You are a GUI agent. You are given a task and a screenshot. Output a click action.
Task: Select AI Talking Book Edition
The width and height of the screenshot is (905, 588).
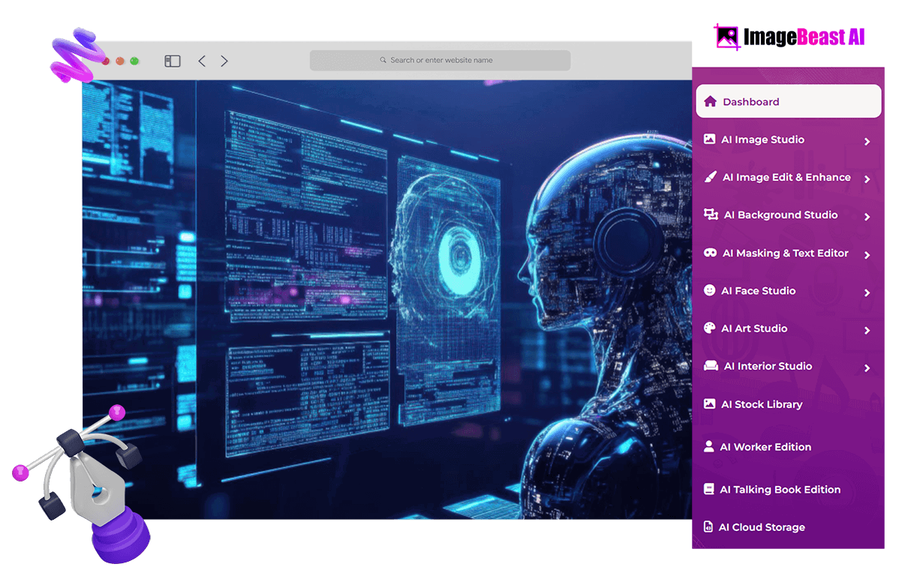[779, 490]
